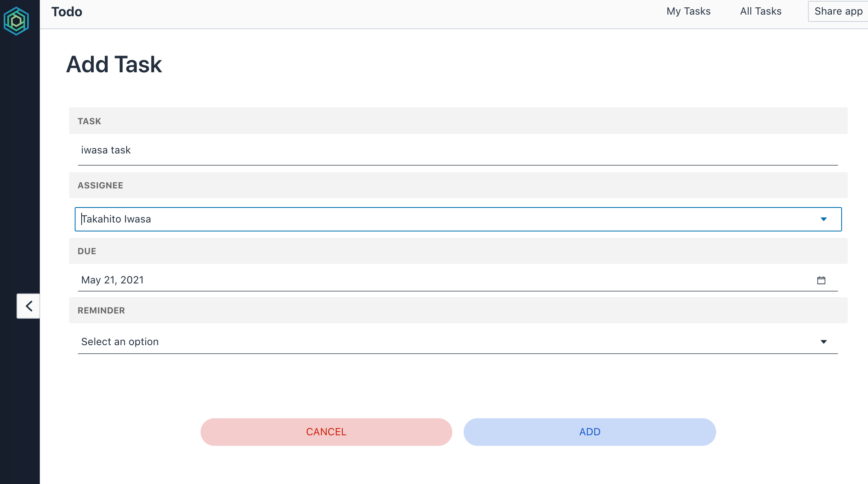Switch to All Tasks view
This screenshot has height=484, width=868.
pyautogui.click(x=760, y=11)
